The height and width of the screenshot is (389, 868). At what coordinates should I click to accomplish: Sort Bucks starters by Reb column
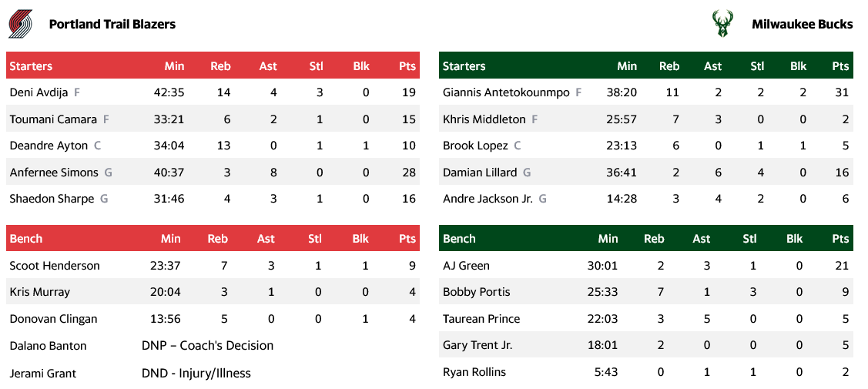click(669, 66)
